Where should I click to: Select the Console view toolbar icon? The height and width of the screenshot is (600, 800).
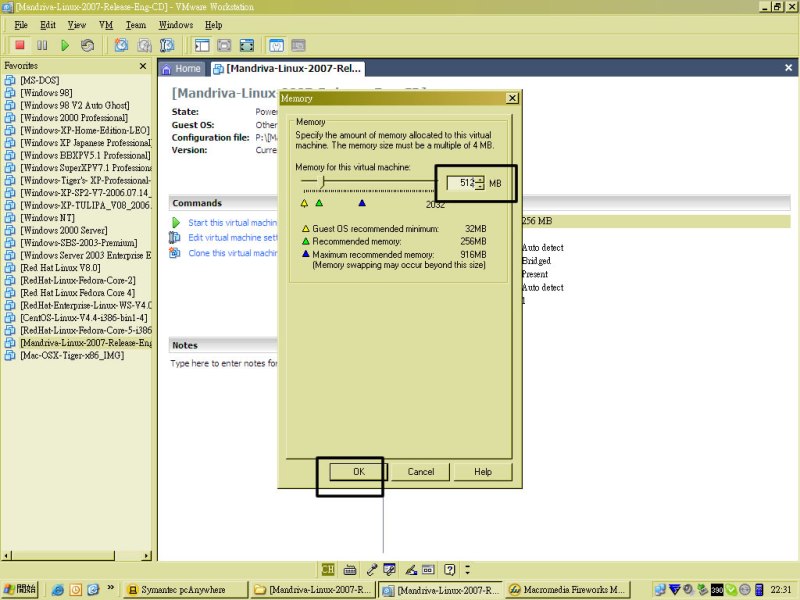coord(298,45)
